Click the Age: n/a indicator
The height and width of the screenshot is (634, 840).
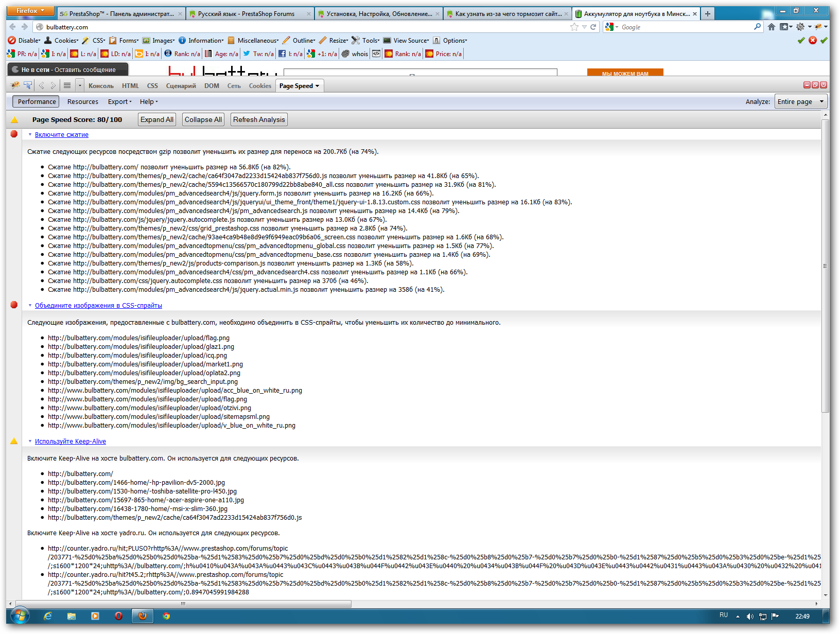(x=222, y=54)
